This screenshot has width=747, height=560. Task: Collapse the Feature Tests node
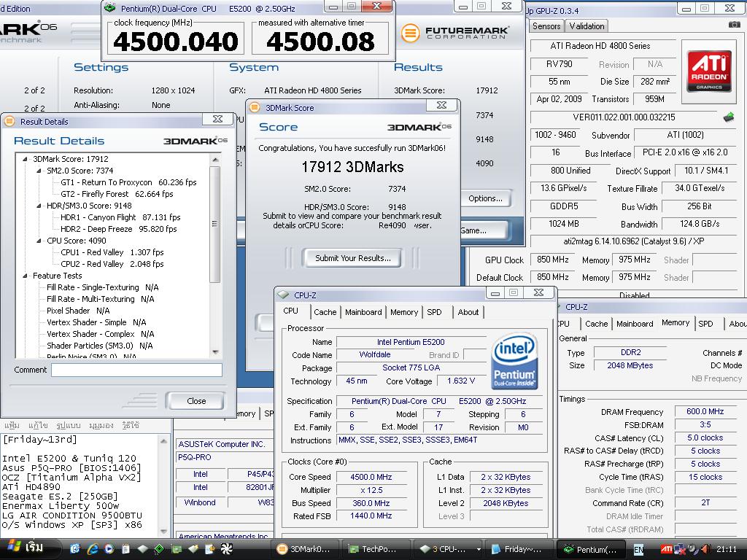[25, 276]
